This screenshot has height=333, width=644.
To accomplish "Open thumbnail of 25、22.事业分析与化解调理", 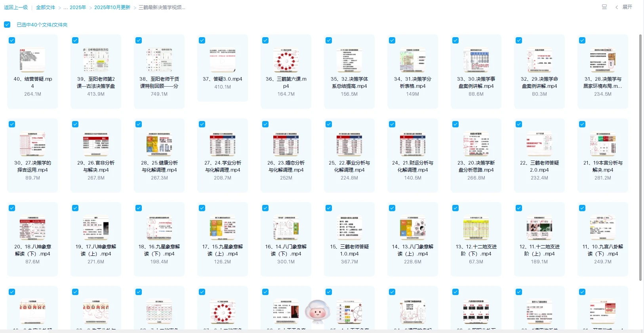I will (x=349, y=144).
